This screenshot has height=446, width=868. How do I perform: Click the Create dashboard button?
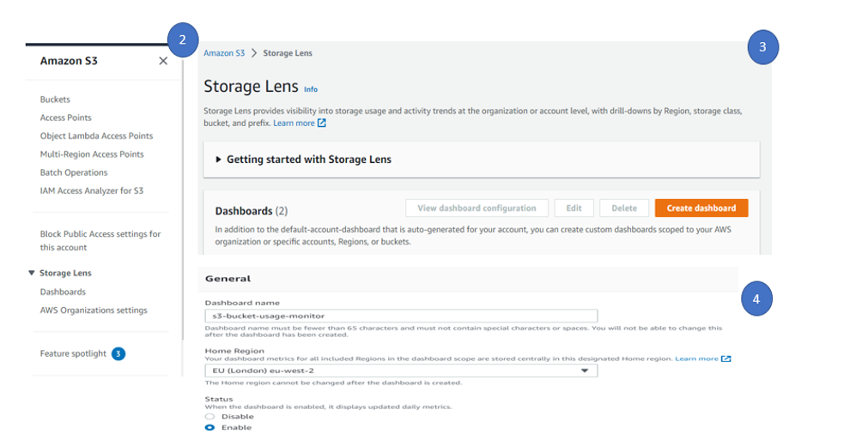coord(701,208)
